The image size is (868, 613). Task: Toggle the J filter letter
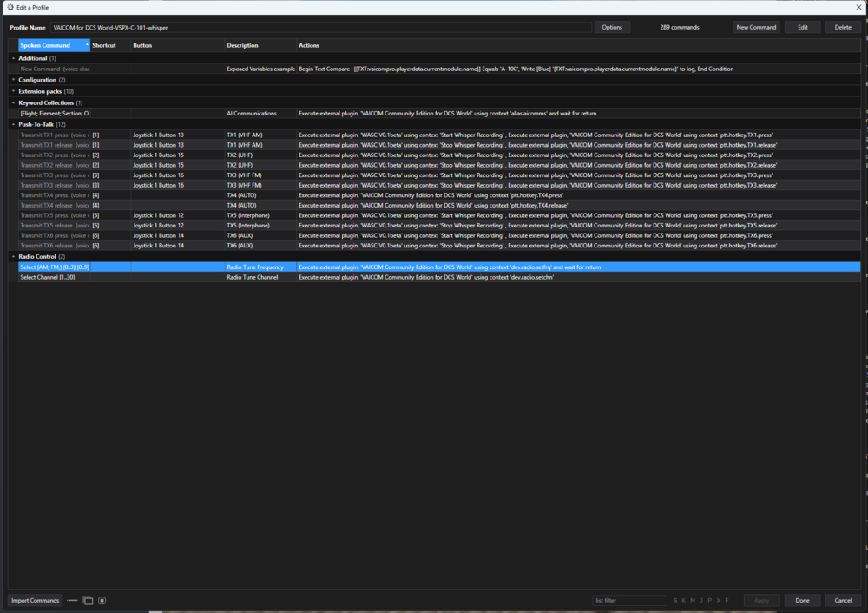701,600
